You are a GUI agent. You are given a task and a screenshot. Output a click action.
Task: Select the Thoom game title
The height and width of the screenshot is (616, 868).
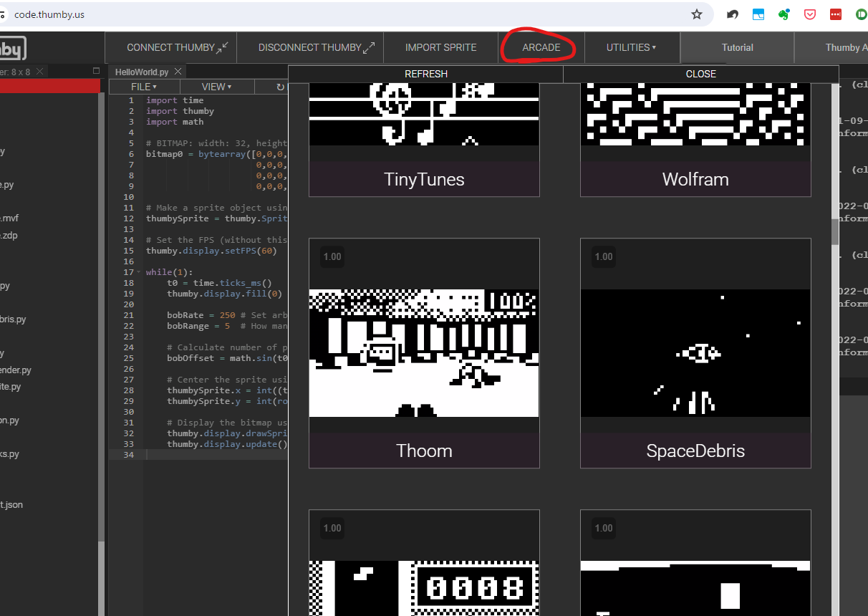(424, 451)
